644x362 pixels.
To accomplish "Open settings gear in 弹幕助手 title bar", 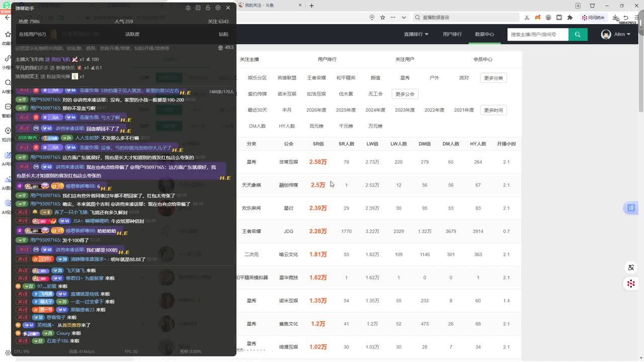I will tap(218, 8).
